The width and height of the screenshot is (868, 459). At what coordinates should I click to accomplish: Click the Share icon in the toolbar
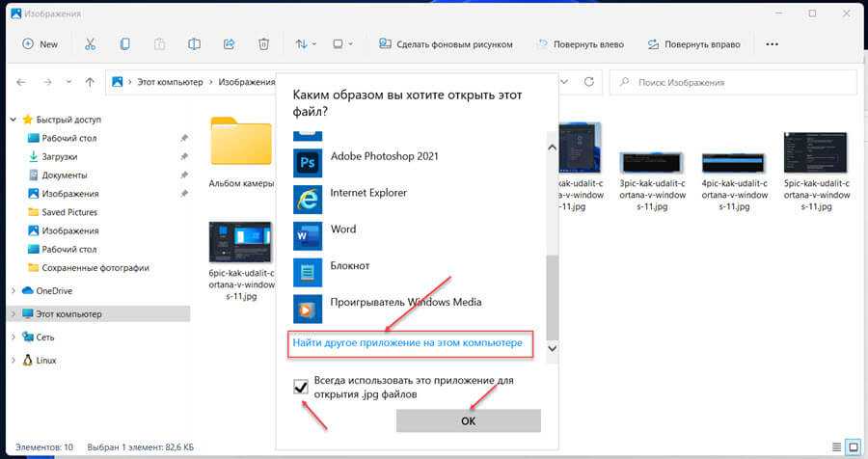[229, 44]
